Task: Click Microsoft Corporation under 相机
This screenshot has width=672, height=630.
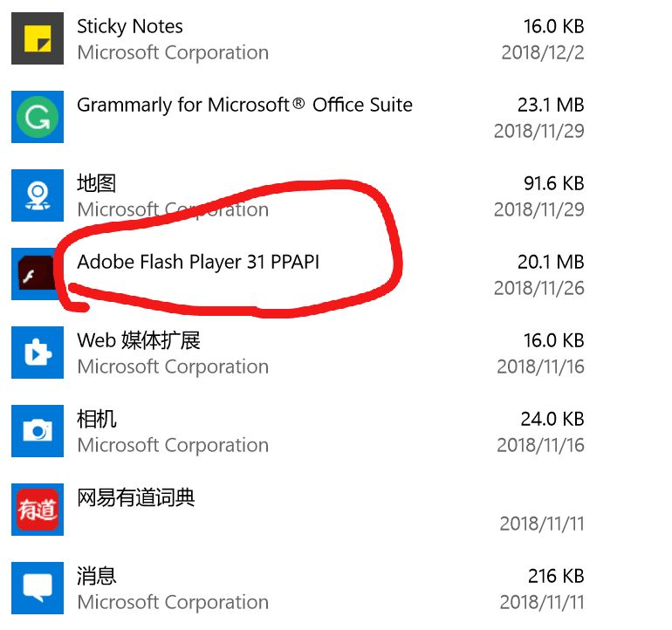Action: [x=173, y=445]
